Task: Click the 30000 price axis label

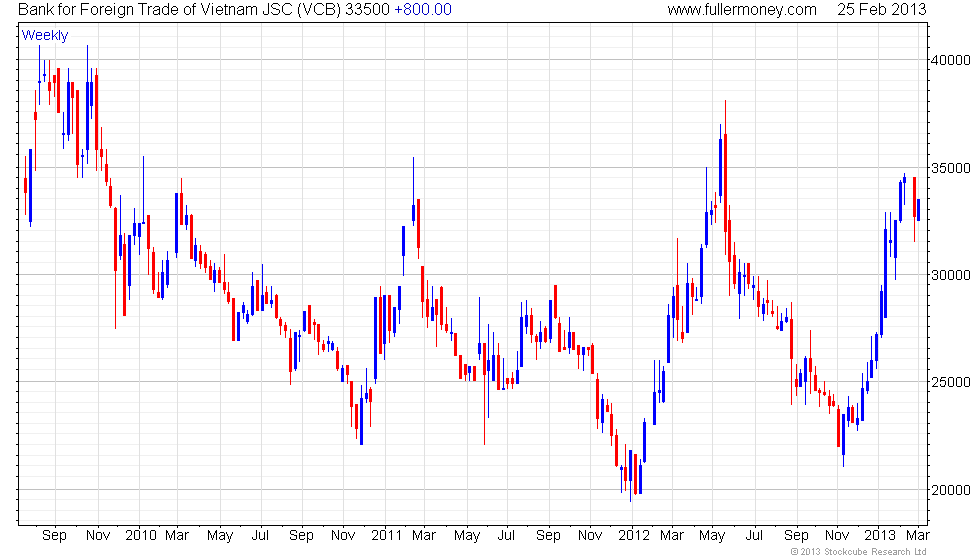Action: tap(951, 275)
